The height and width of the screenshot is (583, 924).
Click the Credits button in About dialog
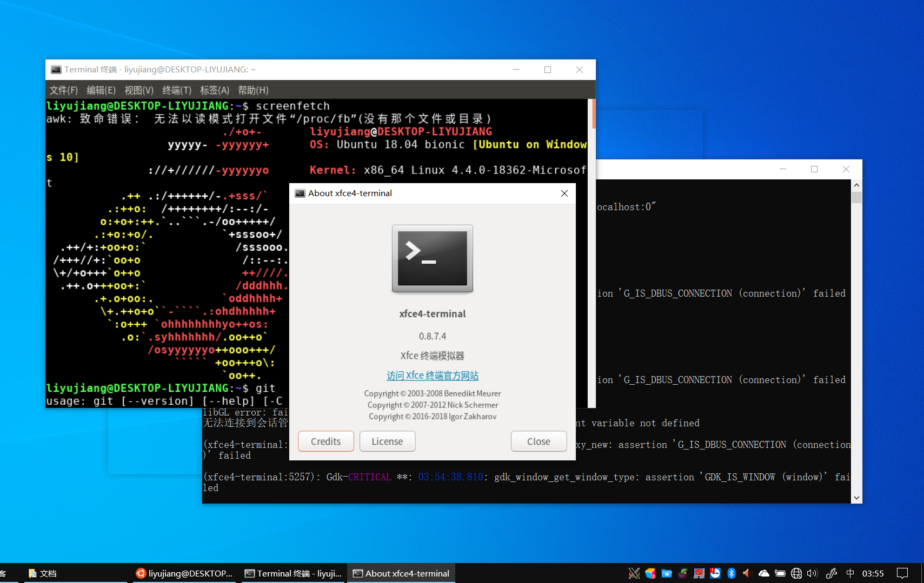tap(326, 441)
